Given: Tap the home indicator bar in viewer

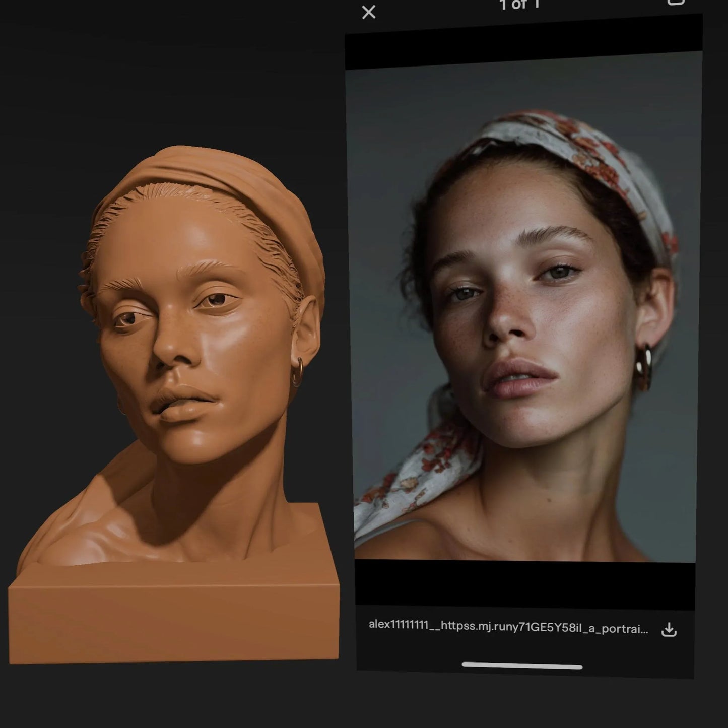Looking at the screenshot, I should tap(522, 666).
